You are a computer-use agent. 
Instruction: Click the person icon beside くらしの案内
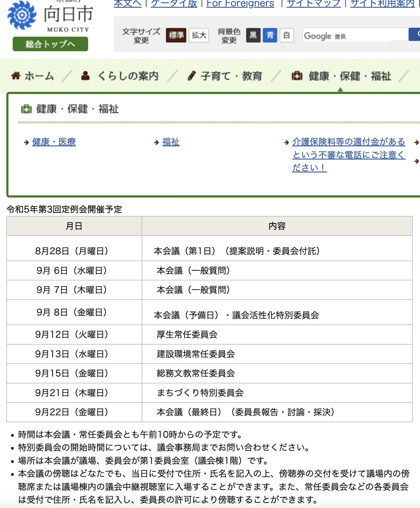click(85, 76)
